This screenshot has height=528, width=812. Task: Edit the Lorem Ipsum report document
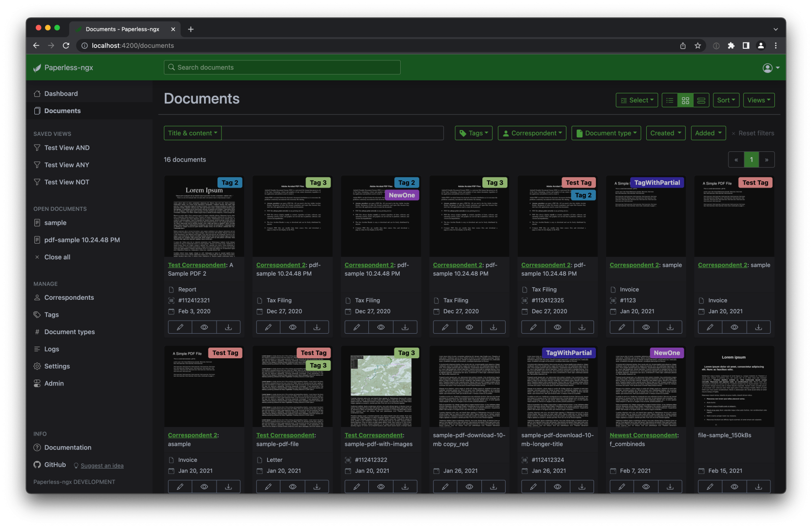pyautogui.click(x=179, y=327)
